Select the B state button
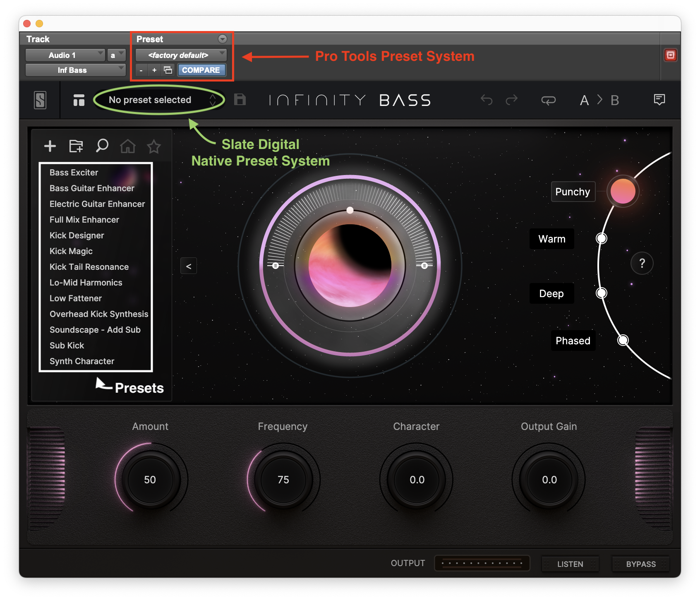 (615, 100)
